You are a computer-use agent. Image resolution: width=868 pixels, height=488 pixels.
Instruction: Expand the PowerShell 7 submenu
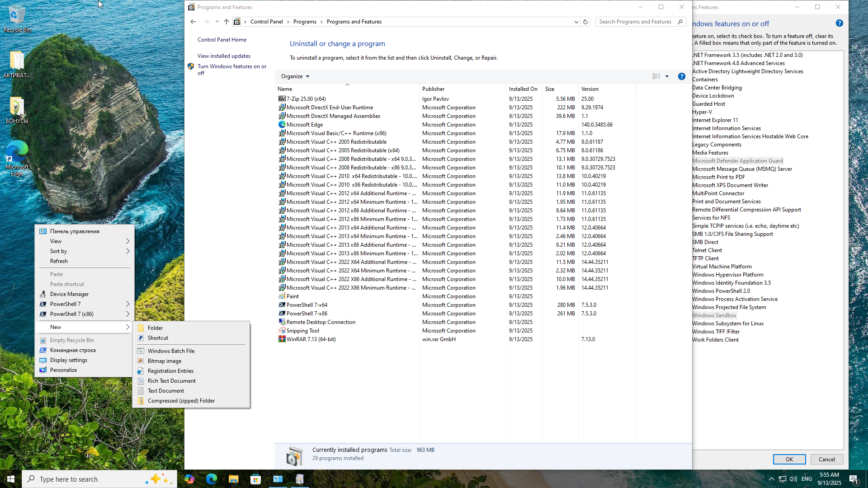click(x=85, y=304)
